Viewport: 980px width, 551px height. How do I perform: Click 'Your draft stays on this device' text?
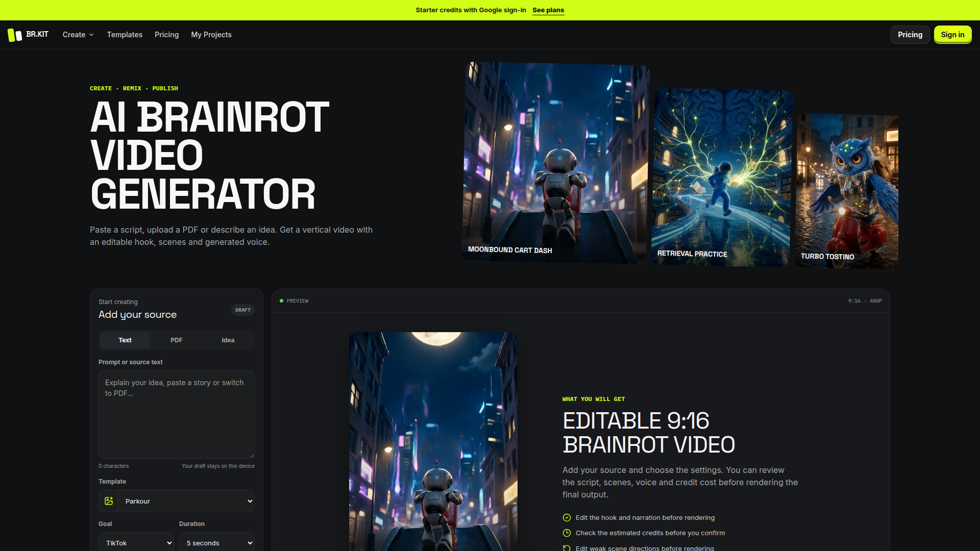click(x=218, y=466)
